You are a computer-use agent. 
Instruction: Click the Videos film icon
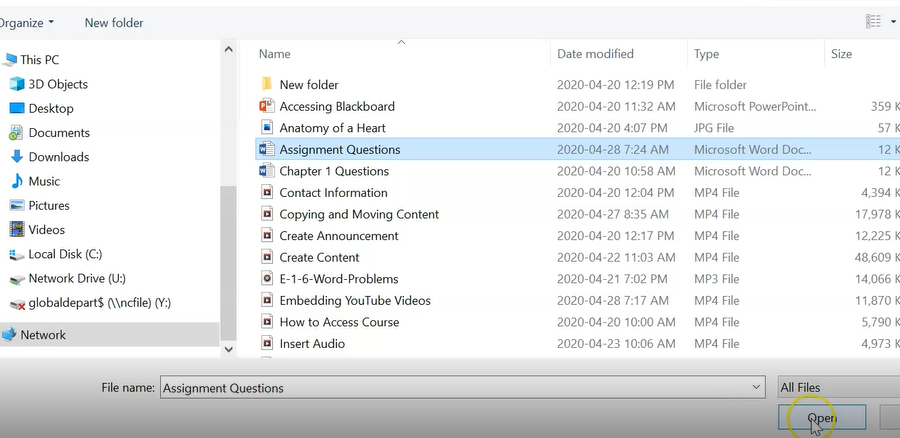pos(17,230)
